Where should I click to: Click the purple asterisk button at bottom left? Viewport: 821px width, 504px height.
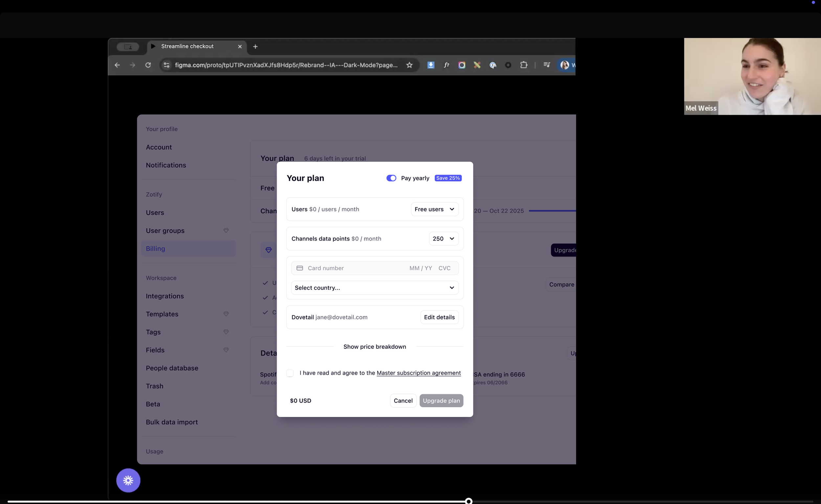[128, 480]
